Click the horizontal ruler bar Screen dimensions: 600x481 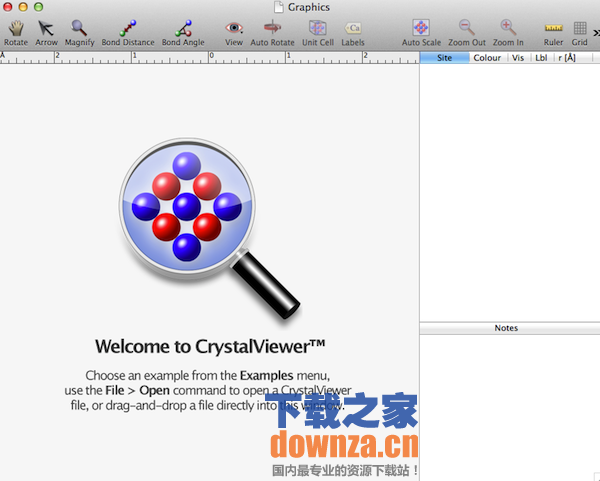tap(209, 58)
